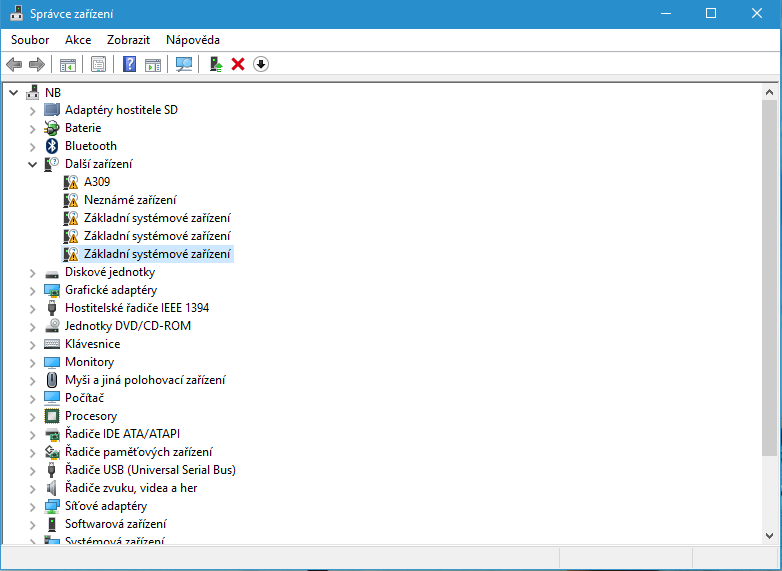The width and height of the screenshot is (782, 571).
Task: Click the Procesory chip icon
Action: 52,416
